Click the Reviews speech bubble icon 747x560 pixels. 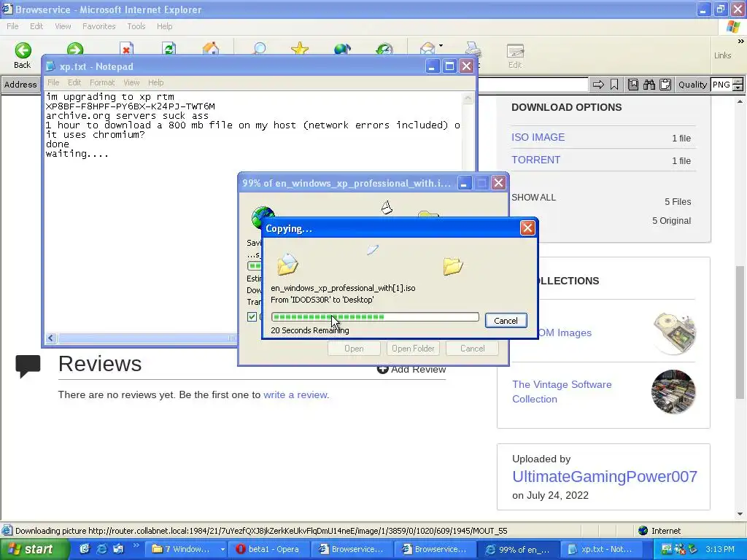(x=28, y=366)
